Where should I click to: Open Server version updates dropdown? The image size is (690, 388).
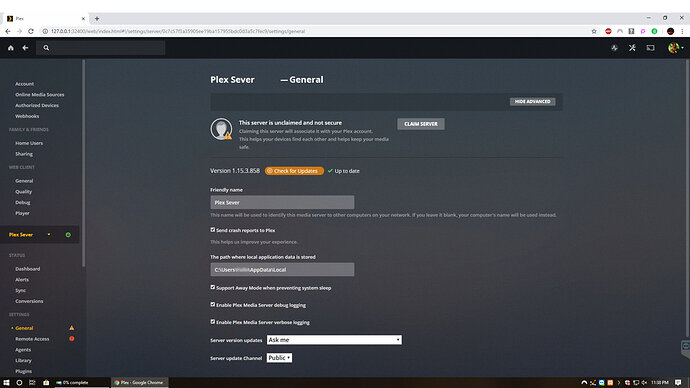334,340
